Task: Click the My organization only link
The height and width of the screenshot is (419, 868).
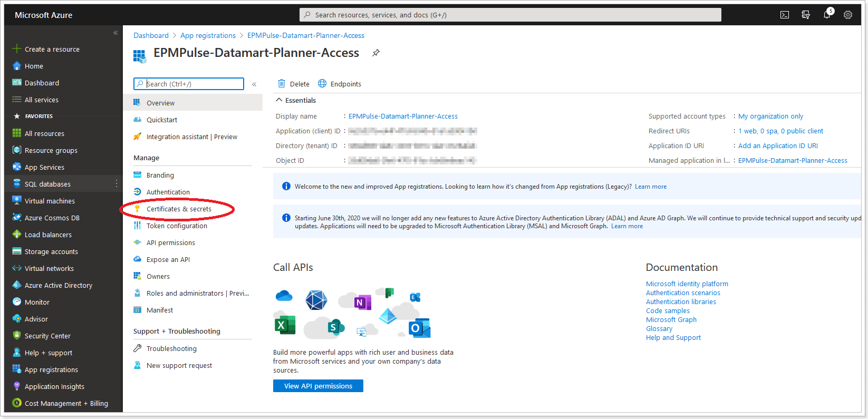Action: pyautogui.click(x=770, y=116)
